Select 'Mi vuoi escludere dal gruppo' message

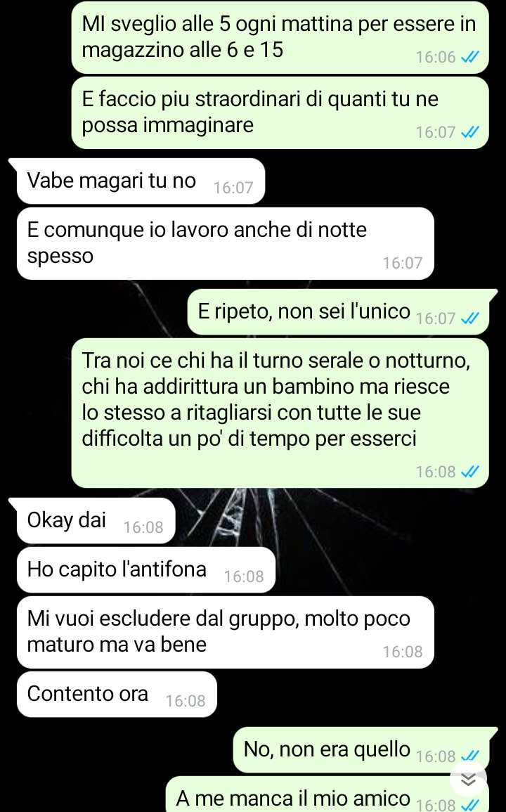pyautogui.click(x=225, y=632)
